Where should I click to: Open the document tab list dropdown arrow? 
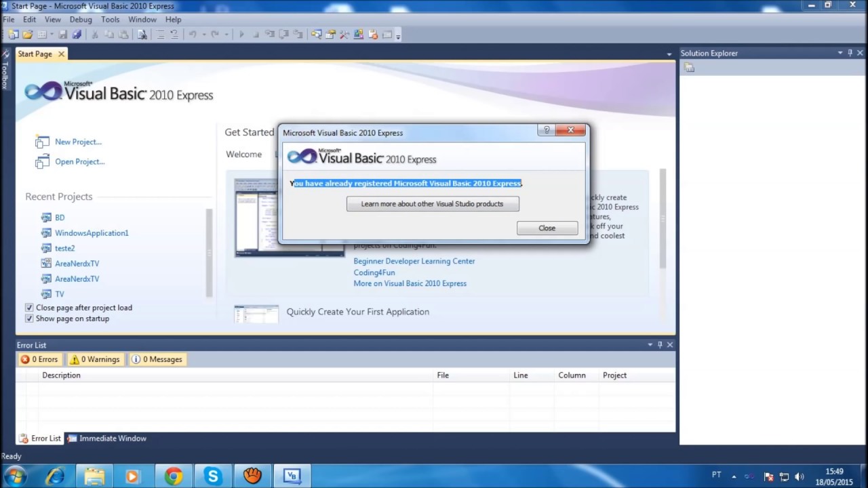(669, 54)
